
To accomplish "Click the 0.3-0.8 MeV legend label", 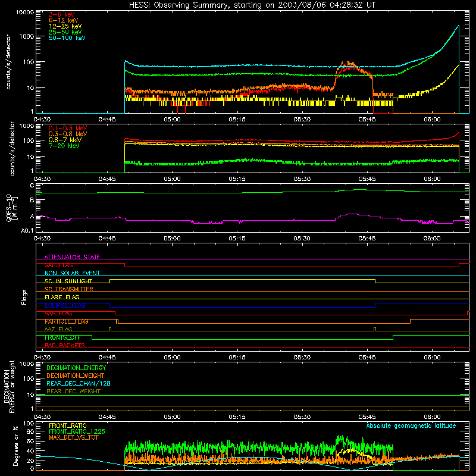I will [68, 134].
